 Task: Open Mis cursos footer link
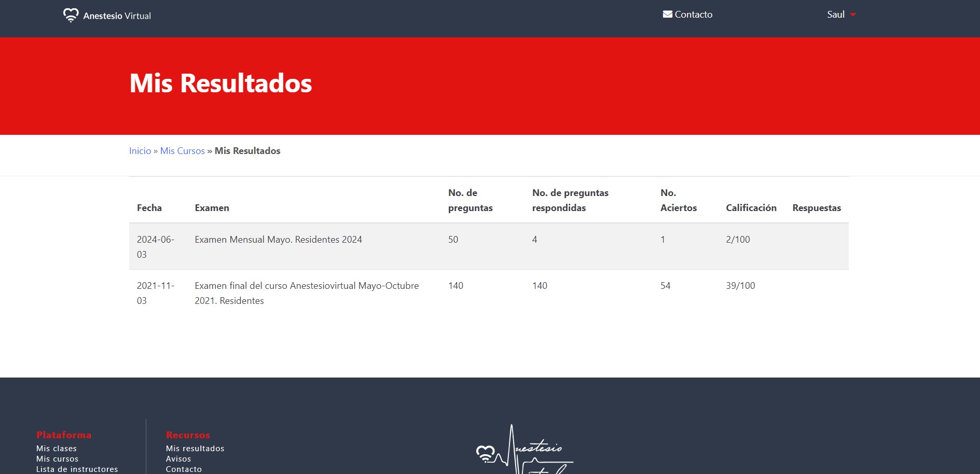tap(57, 459)
